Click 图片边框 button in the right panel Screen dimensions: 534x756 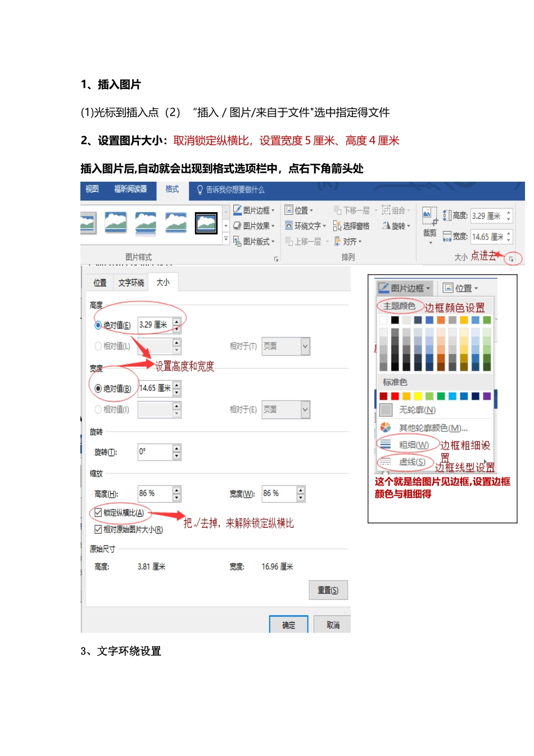pos(404,288)
